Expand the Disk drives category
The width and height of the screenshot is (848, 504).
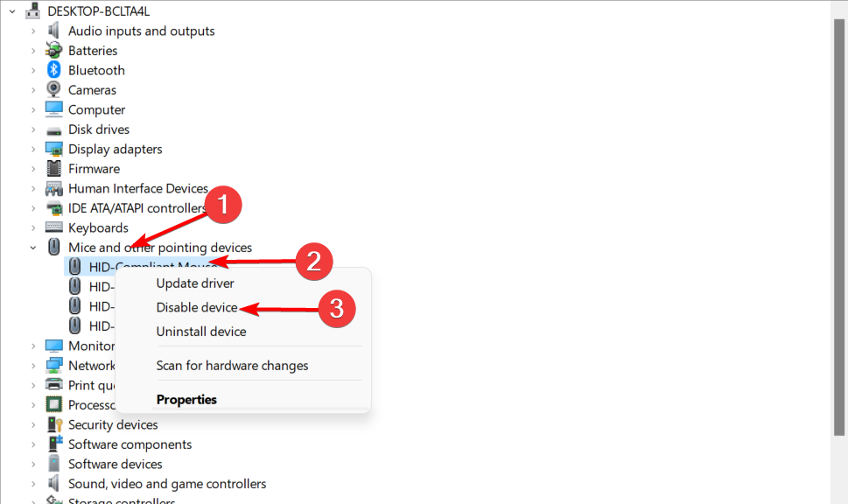point(33,129)
